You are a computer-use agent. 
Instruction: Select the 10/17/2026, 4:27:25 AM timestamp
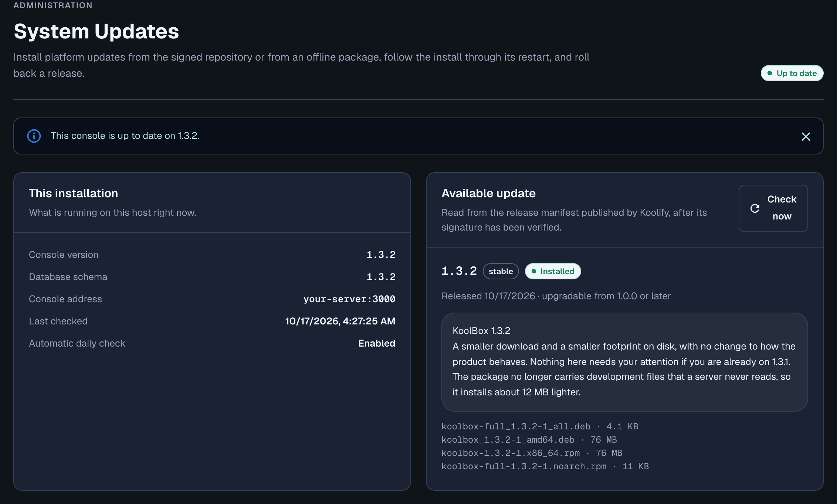click(x=340, y=321)
